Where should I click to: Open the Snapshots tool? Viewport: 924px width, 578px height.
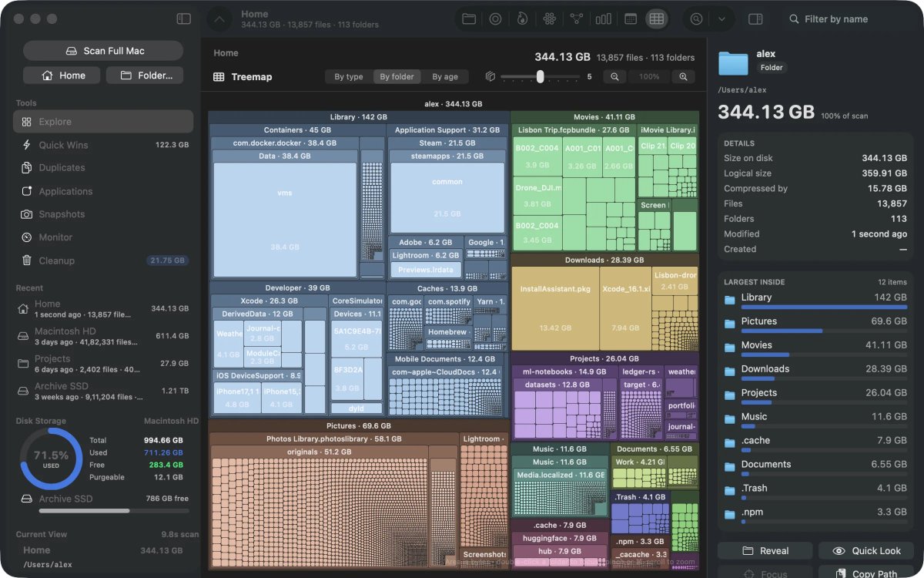(103, 214)
